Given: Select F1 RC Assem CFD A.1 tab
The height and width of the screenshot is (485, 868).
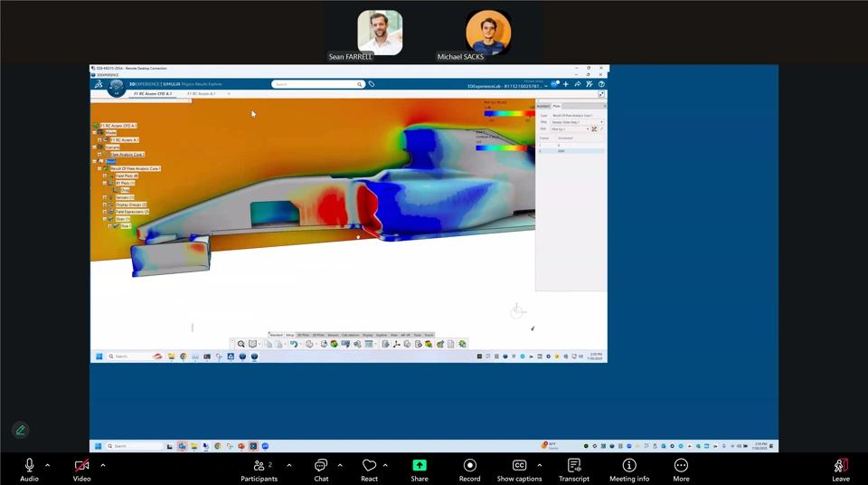Looking at the screenshot, I should (153, 94).
